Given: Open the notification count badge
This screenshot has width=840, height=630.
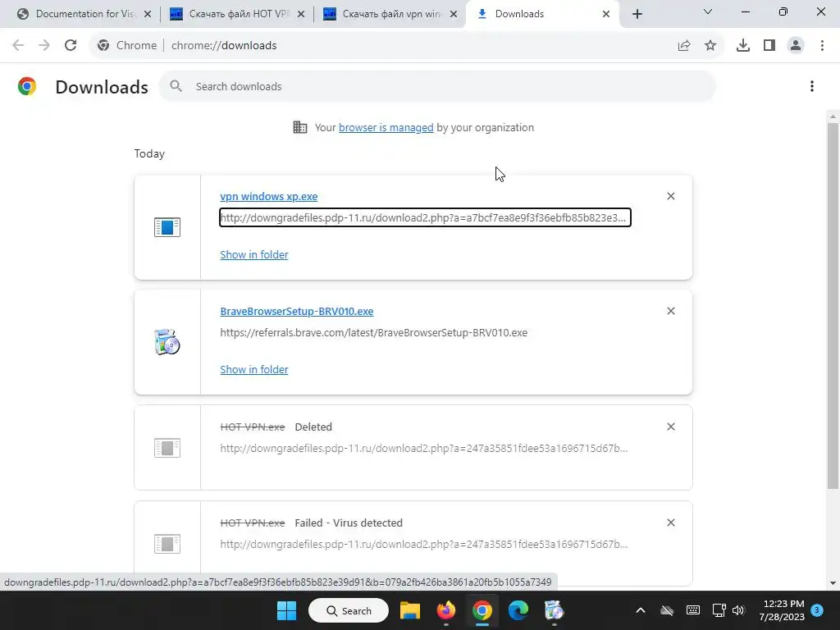Looking at the screenshot, I should (817, 610).
